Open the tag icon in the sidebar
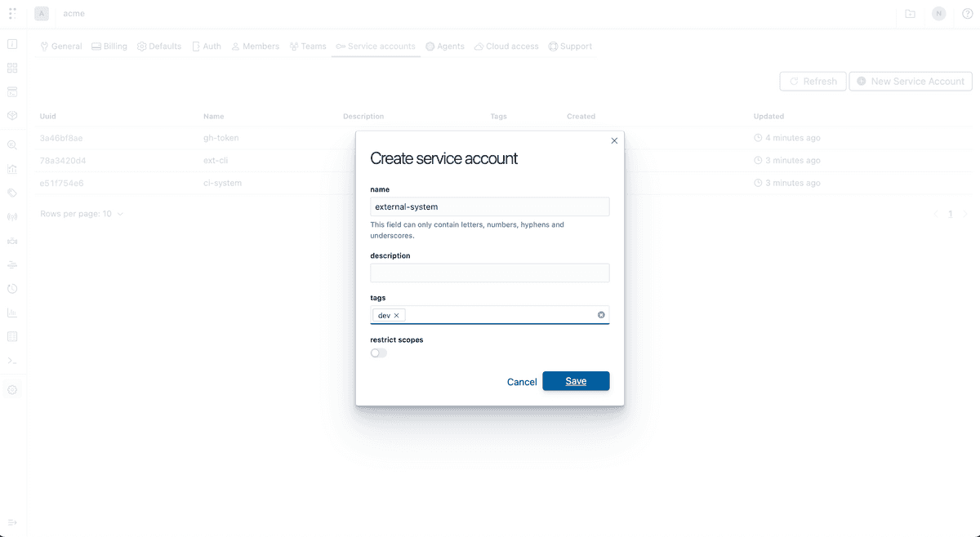This screenshot has height=537, width=980. tap(12, 193)
